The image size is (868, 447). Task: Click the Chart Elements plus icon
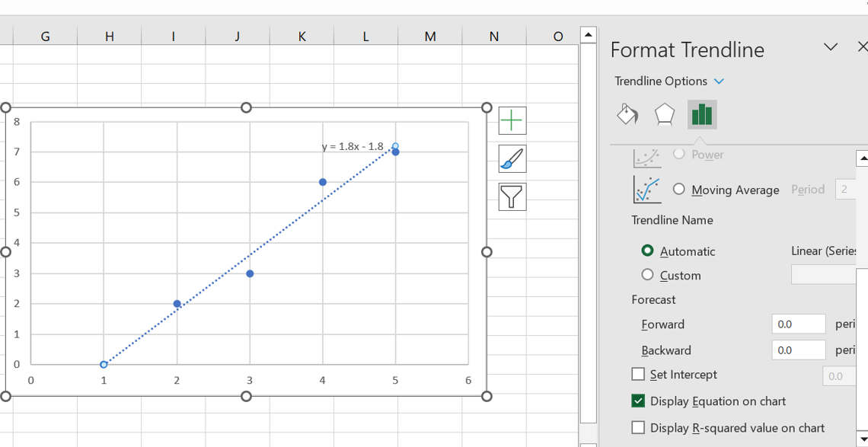tap(512, 120)
